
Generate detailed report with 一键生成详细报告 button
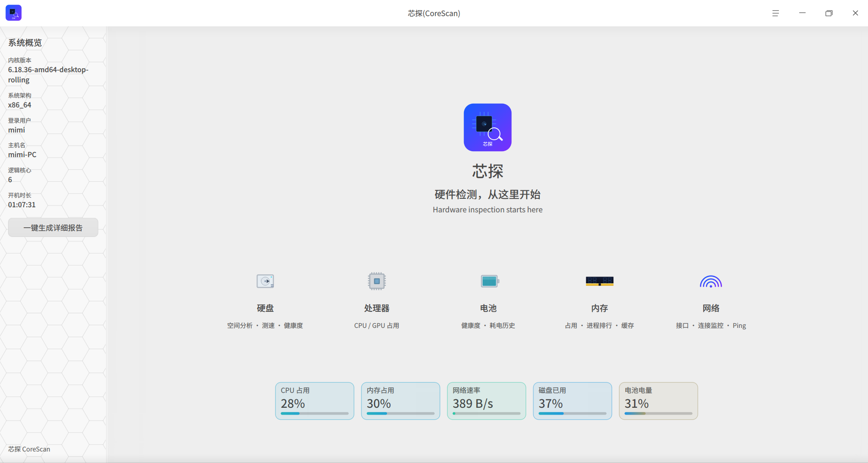53,228
